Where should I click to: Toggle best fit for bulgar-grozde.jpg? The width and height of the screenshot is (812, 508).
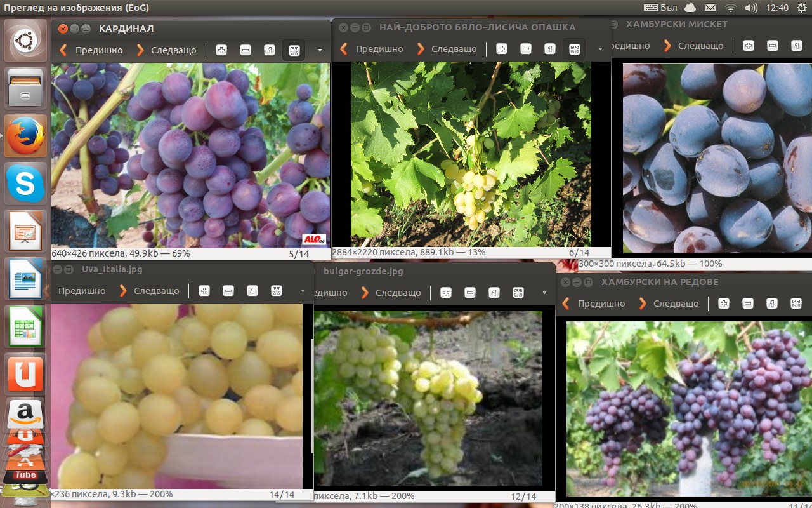518,293
